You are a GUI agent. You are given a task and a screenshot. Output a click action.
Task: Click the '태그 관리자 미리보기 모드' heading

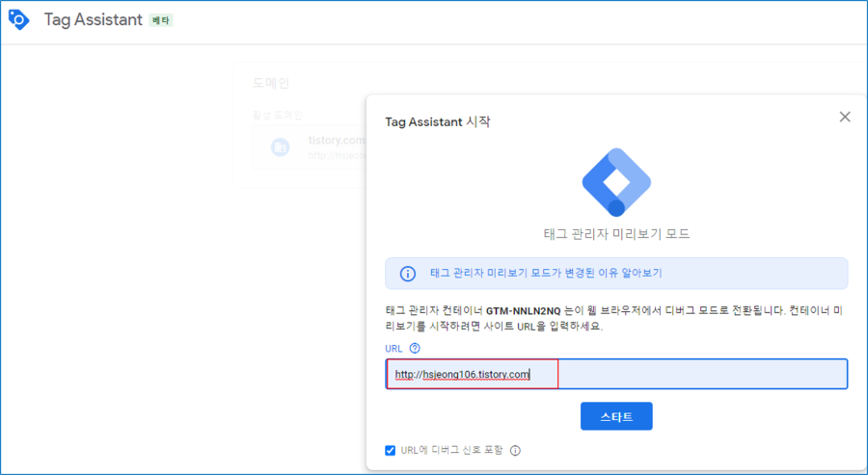tap(616, 234)
